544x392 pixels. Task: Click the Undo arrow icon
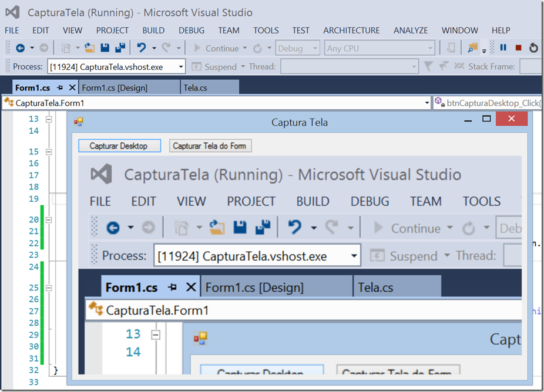click(x=141, y=48)
